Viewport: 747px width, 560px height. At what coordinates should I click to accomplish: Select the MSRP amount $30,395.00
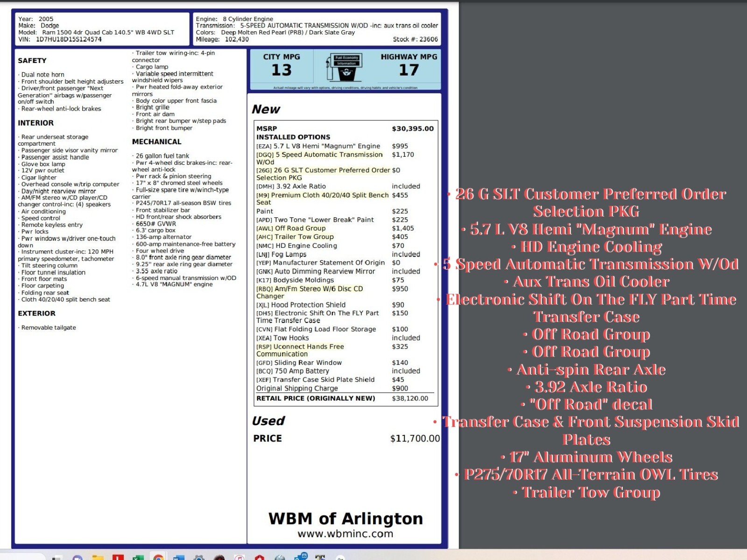click(x=413, y=128)
